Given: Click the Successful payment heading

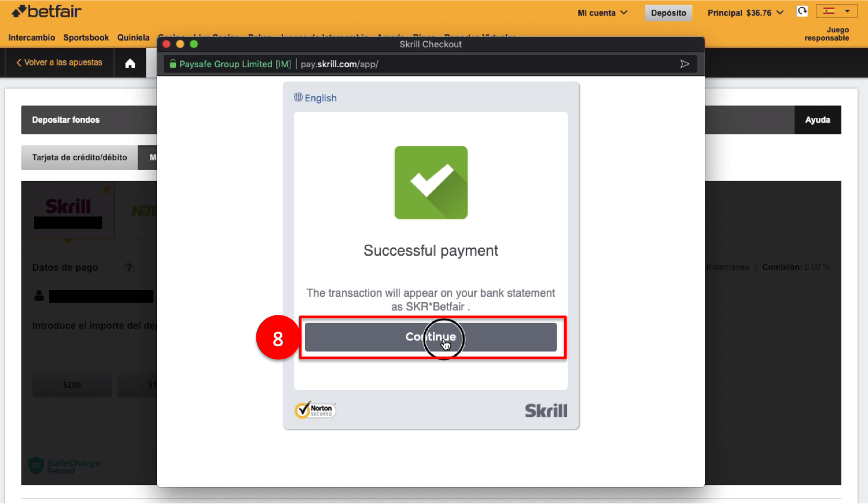Looking at the screenshot, I should point(431,251).
